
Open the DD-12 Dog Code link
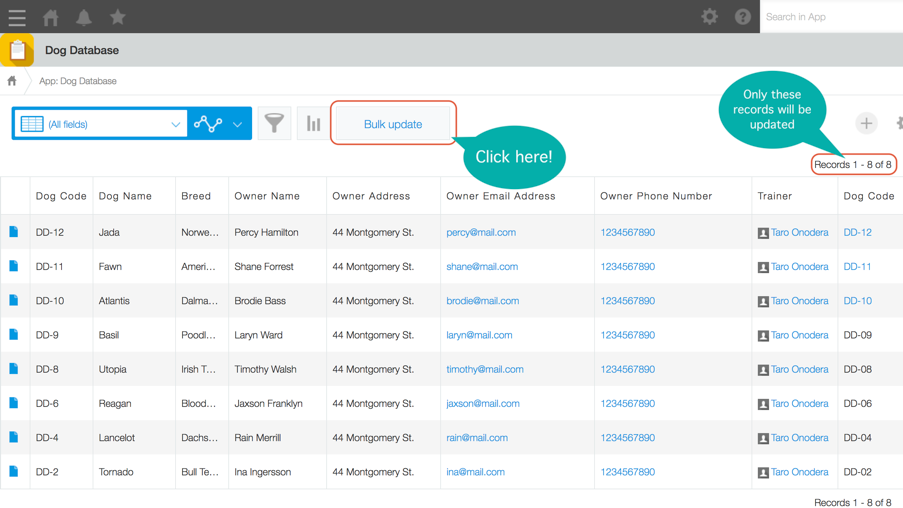click(857, 233)
